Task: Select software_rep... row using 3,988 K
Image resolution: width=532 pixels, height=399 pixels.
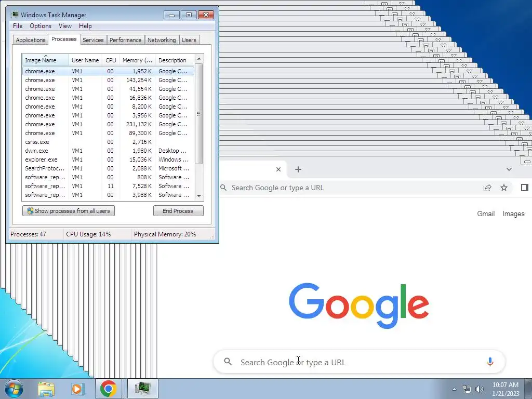Action: pos(108,195)
